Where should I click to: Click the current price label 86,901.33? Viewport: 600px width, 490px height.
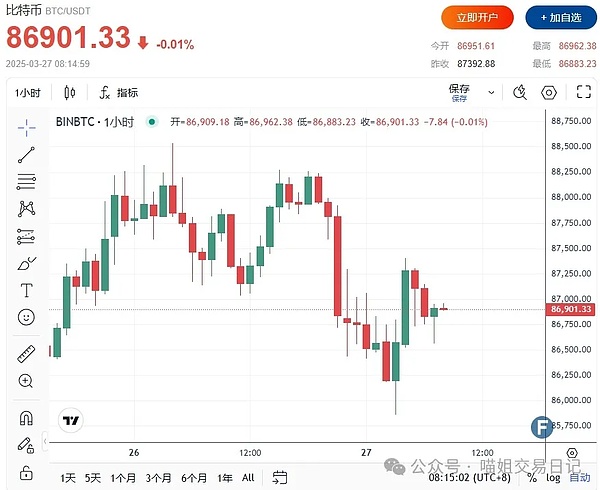(x=571, y=310)
